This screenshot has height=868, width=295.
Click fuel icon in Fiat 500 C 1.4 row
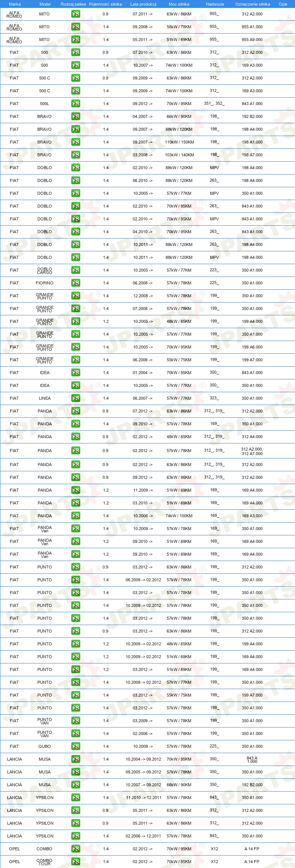tap(75, 91)
